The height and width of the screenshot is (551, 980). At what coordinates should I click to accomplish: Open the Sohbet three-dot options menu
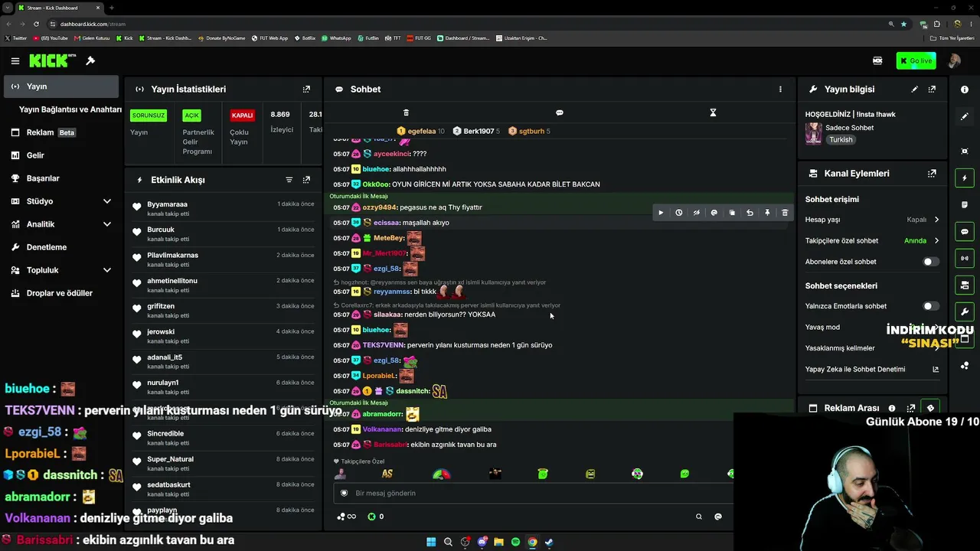(780, 90)
